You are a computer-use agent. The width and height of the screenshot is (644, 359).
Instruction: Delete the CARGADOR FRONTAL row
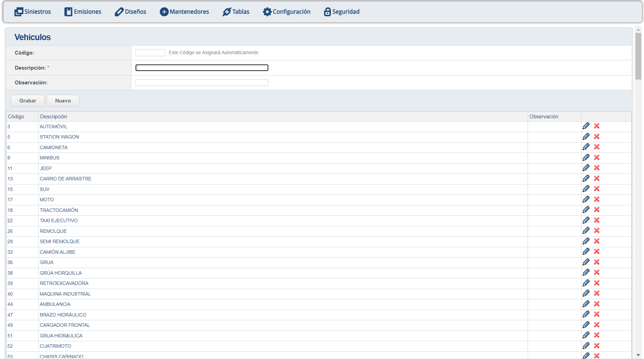597,325
